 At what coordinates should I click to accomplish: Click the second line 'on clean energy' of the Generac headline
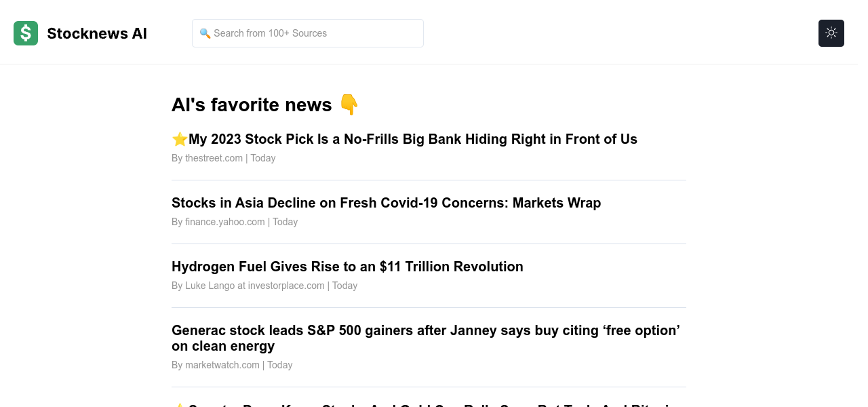tap(223, 347)
